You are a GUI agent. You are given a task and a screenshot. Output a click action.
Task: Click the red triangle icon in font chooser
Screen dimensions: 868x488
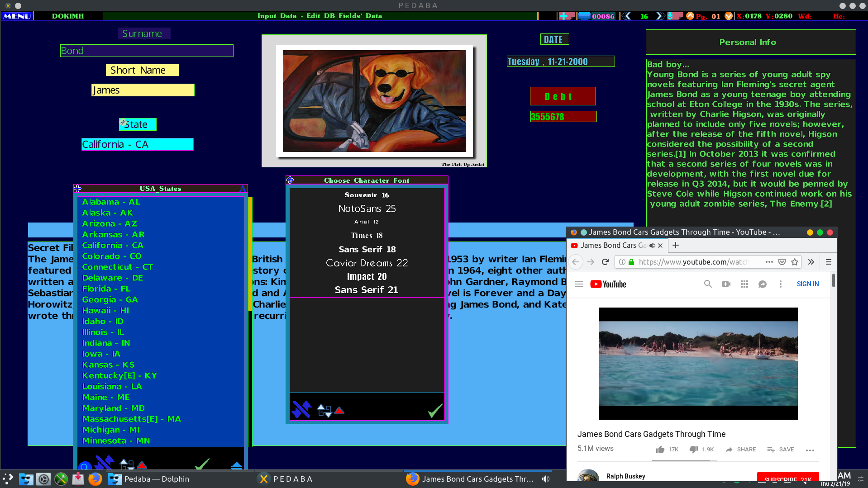pos(339,411)
